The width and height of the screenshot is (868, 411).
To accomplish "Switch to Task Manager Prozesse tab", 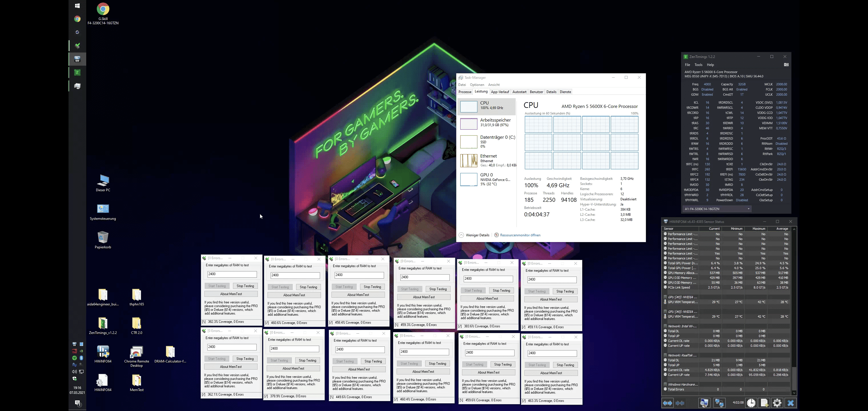I will (x=465, y=92).
